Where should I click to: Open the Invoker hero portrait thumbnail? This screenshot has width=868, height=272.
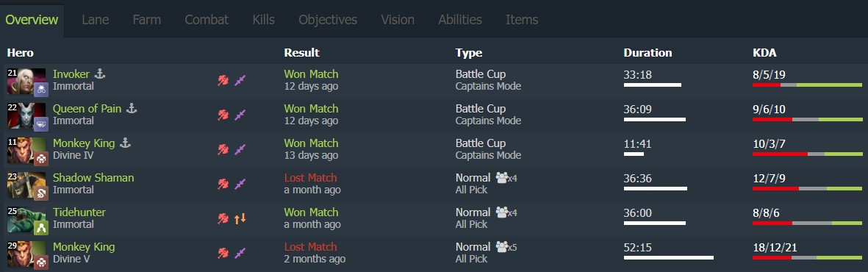[x=26, y=81]
